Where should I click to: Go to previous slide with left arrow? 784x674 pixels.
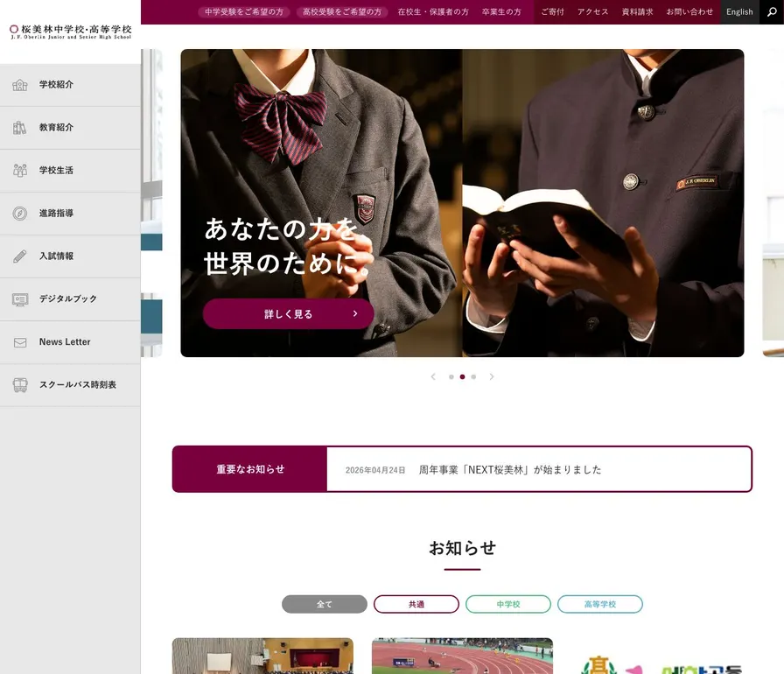[433, 376]
